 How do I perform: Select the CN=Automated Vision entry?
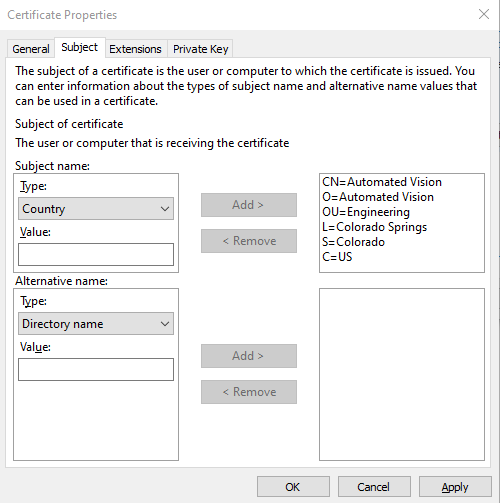pos(382,182)
